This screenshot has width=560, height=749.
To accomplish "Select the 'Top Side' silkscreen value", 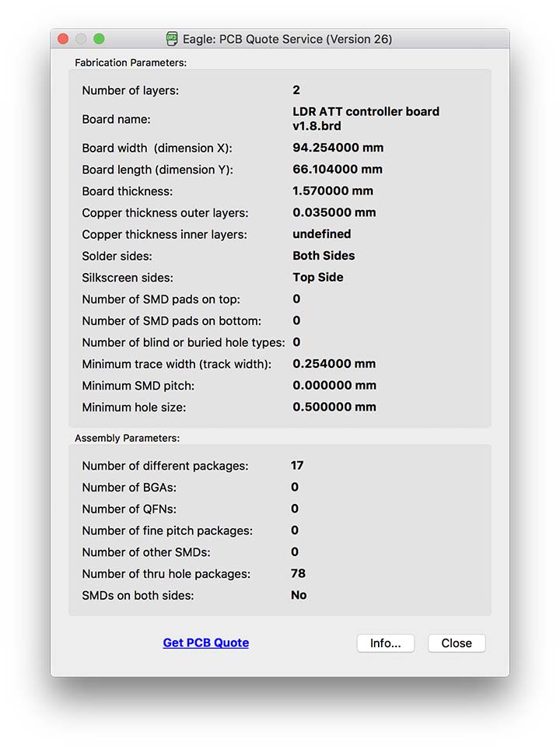I will tap(318, 277).
